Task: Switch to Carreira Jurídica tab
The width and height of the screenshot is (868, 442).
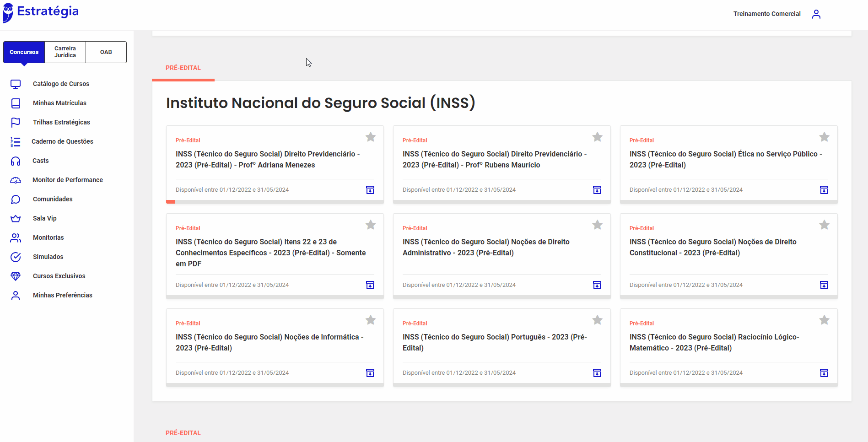Action: point(65,52)
